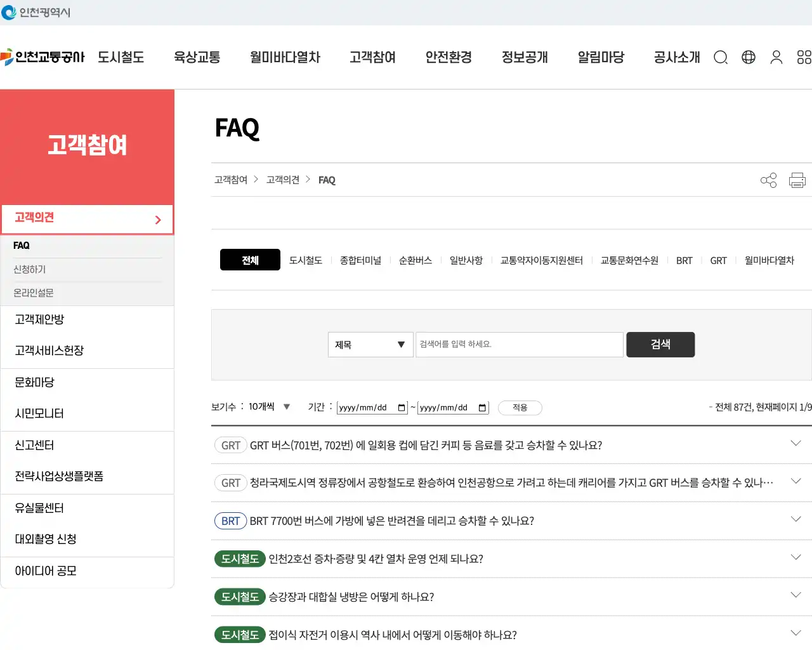Open end date calendar picker icon
The height and width of the screenshot is (650, 812).
point(483,408)
